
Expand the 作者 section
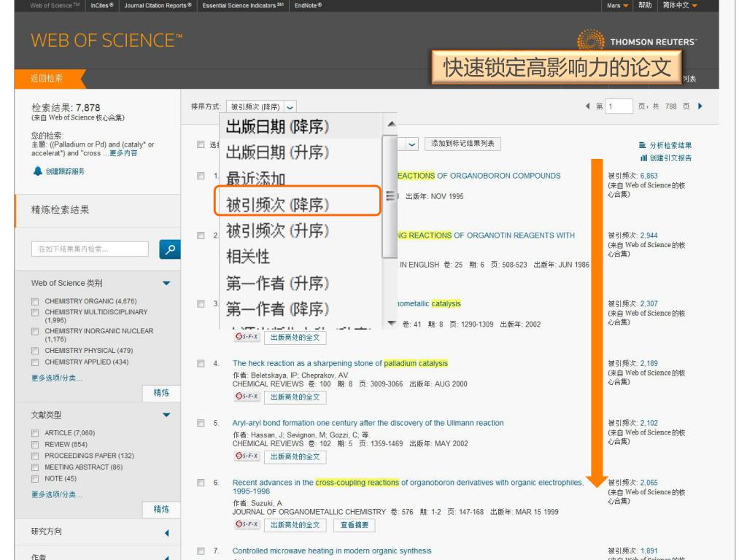coord(167,557)
